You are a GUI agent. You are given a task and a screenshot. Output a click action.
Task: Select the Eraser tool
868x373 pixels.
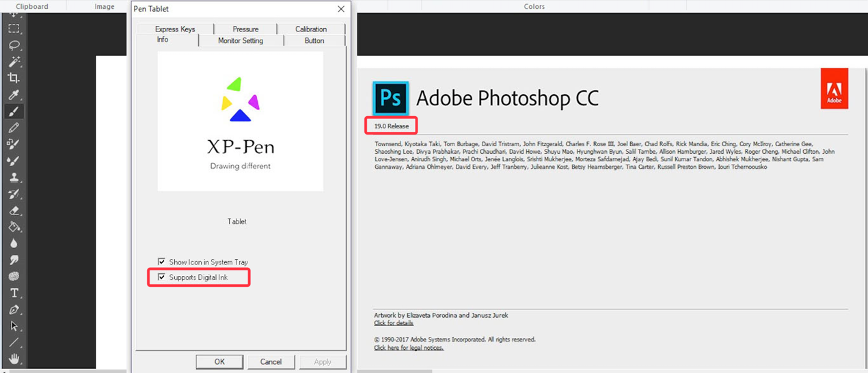(14, 210)
